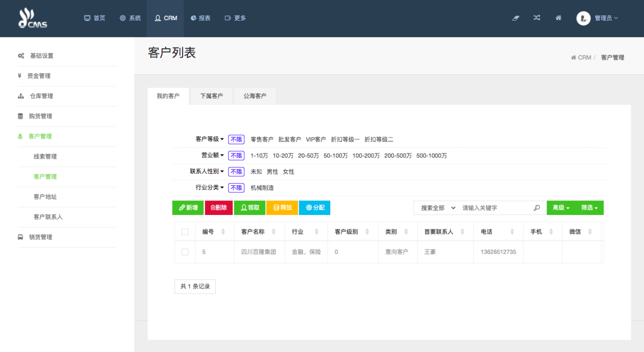The width and height of the screenshot is (644, 352).
Task: Click the green 新增 button
Action: coord(188,208)
